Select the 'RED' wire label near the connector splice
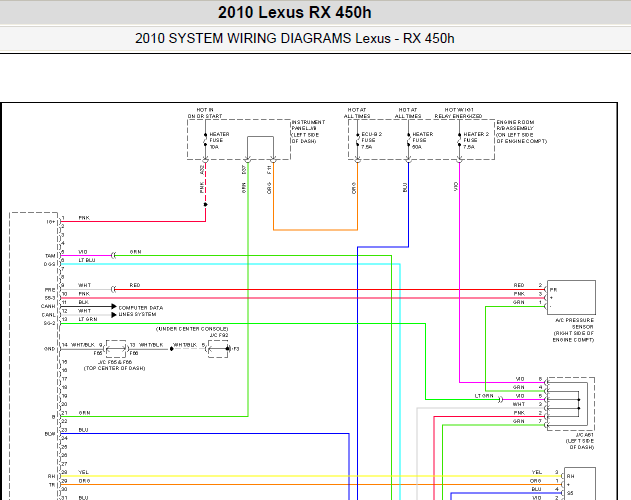Screen dimensions: 631x500 coord(135,285)
